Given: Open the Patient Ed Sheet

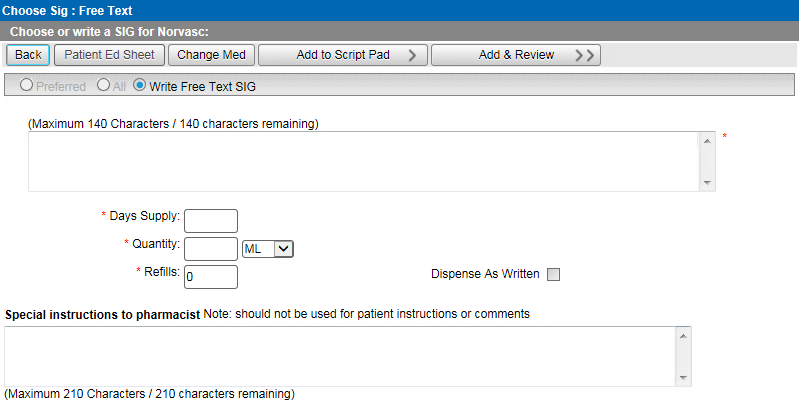Looking at the screenshot, I should 110,54.
